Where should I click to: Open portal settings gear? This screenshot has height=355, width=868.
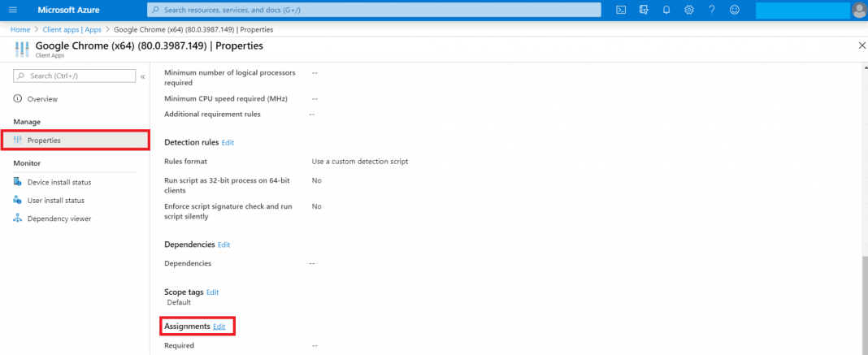tap(689, 10)
